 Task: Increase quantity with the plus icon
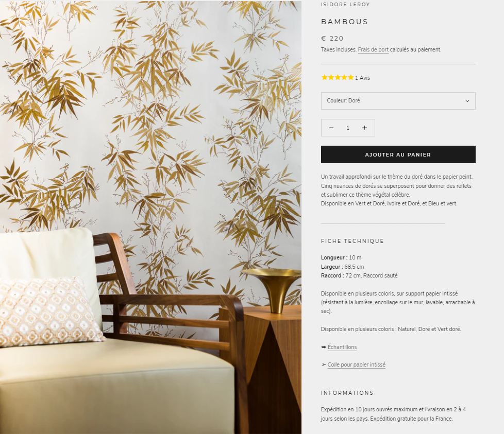(364, 128)
